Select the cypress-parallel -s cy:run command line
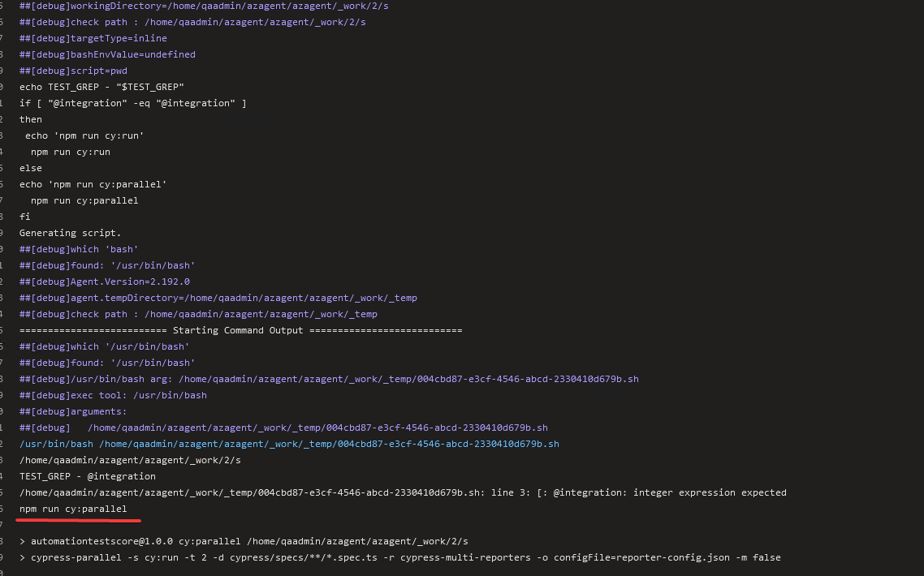The width and height of the screenshot is (924, 576). tap(400, 557)
